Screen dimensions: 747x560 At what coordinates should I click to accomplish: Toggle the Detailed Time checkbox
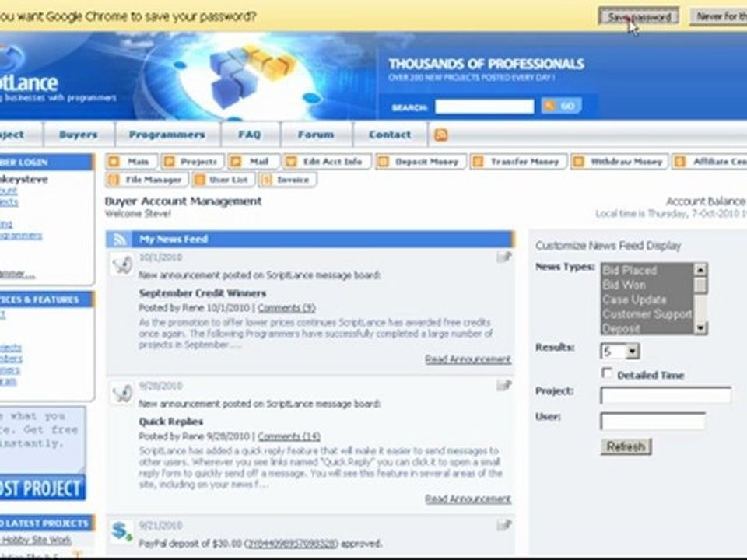[x=607, y=373]
